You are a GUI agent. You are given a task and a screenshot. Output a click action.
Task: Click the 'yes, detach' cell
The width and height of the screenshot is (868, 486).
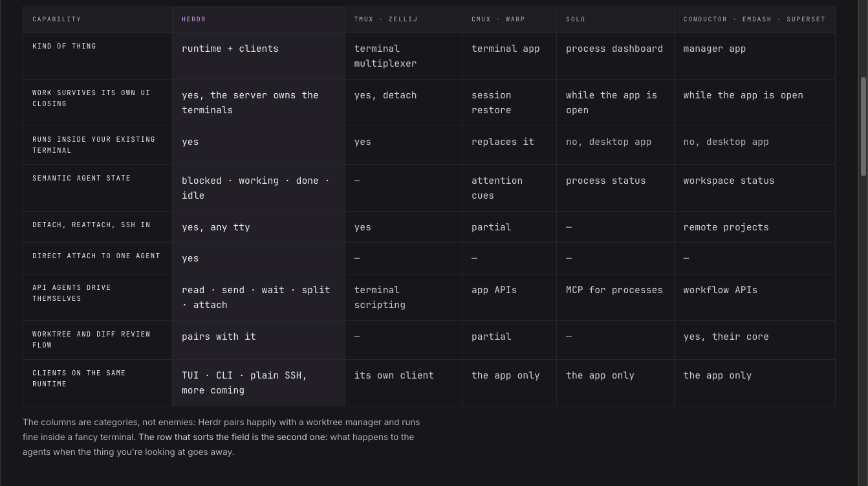coord(403,103)
